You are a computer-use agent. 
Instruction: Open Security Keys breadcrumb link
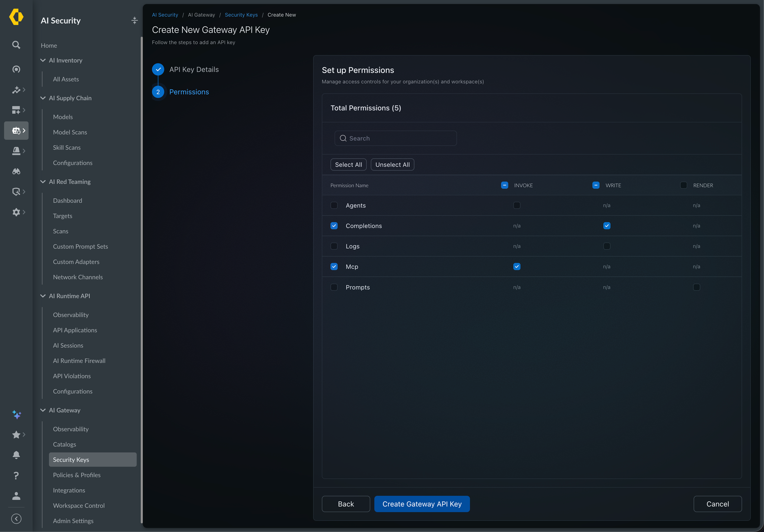point(241,15)
